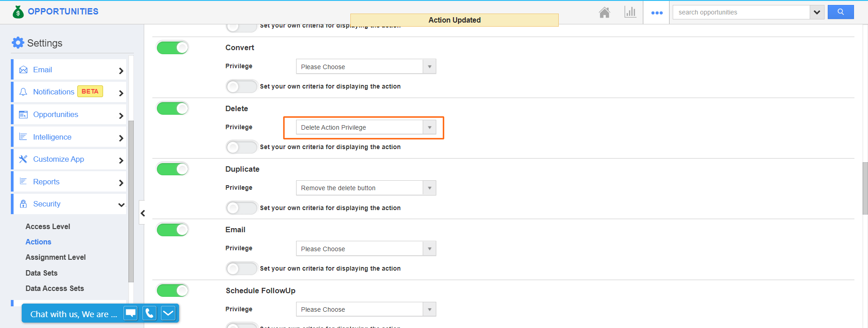Open the reports bar chart icon
The height and width of the screenshot is (328, 868).
coord(630,12)
